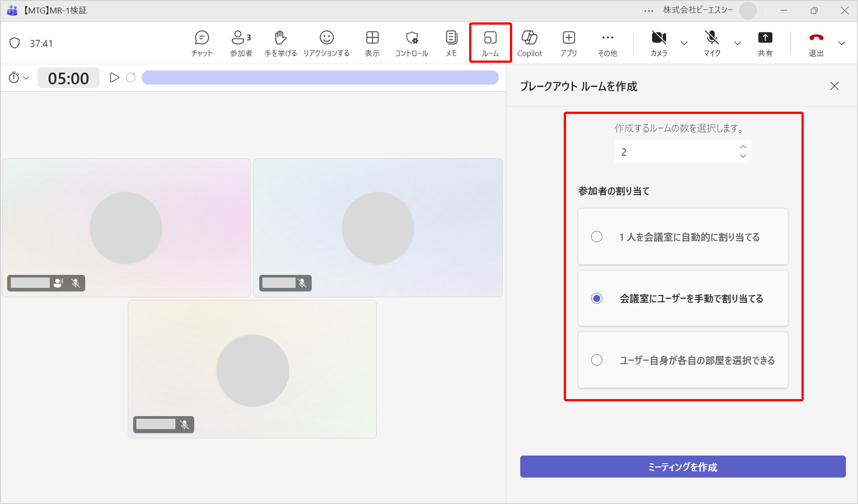Open the チャット chat panel
This screenshot has width=858, height=504.
tap(202, 43)
